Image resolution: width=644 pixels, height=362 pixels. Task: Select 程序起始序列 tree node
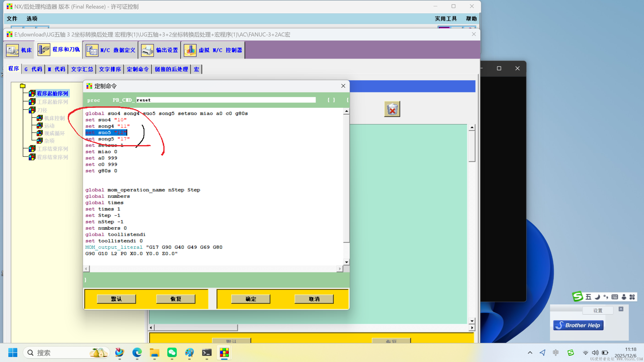[52, 94]
